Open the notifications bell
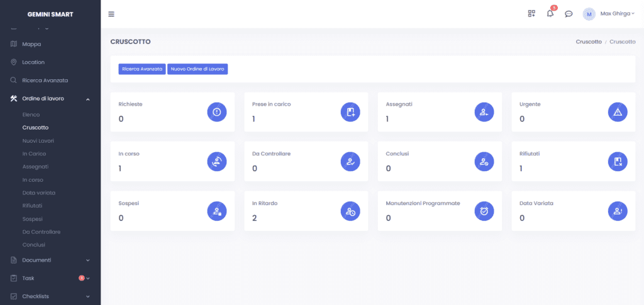The width and height of the screenshot is (644, 305). pos(550,14)
